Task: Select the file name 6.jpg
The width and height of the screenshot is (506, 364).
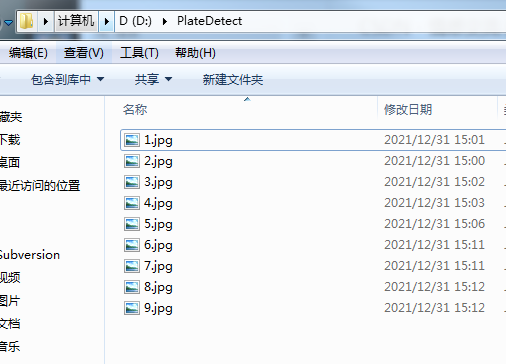Action: [158, 245]
